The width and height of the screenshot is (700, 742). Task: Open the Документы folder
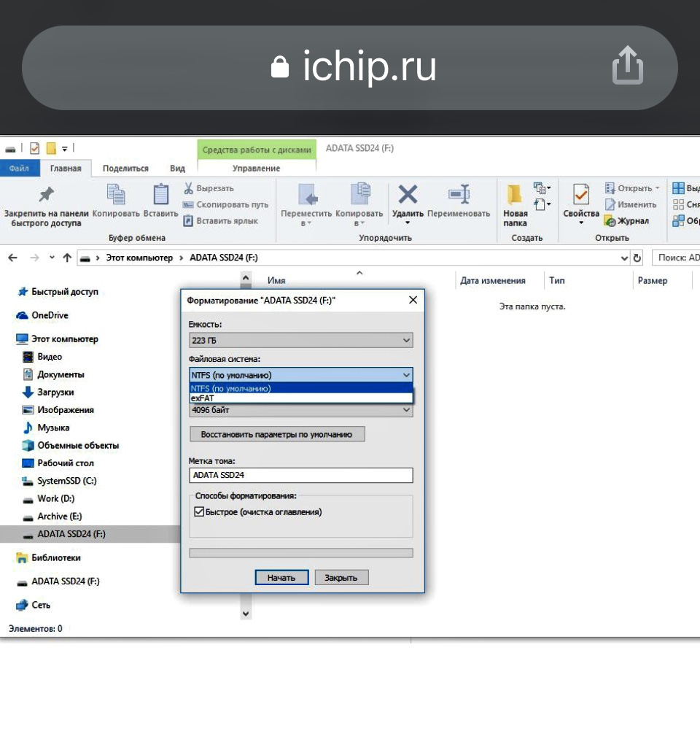point(53,374)
